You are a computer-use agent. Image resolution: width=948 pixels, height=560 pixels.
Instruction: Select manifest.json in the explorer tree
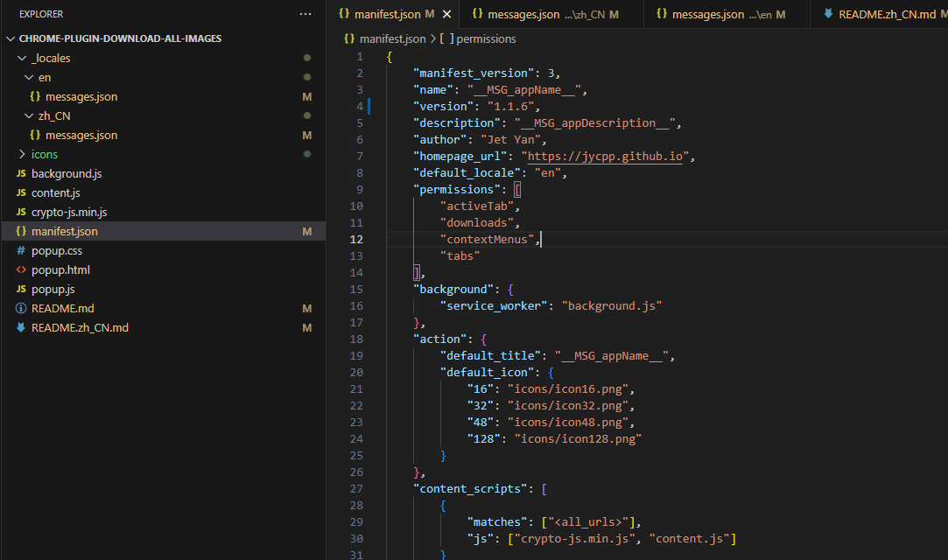click(163, 231)
